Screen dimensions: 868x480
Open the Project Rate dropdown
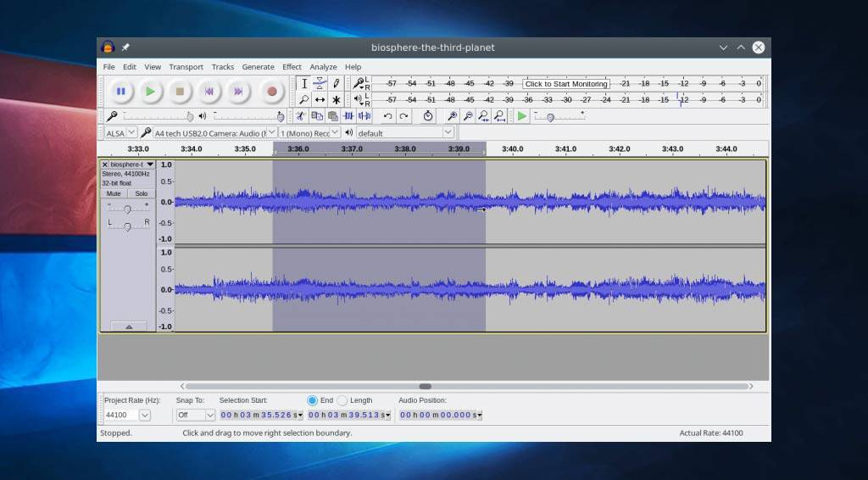tap(144, 415)
